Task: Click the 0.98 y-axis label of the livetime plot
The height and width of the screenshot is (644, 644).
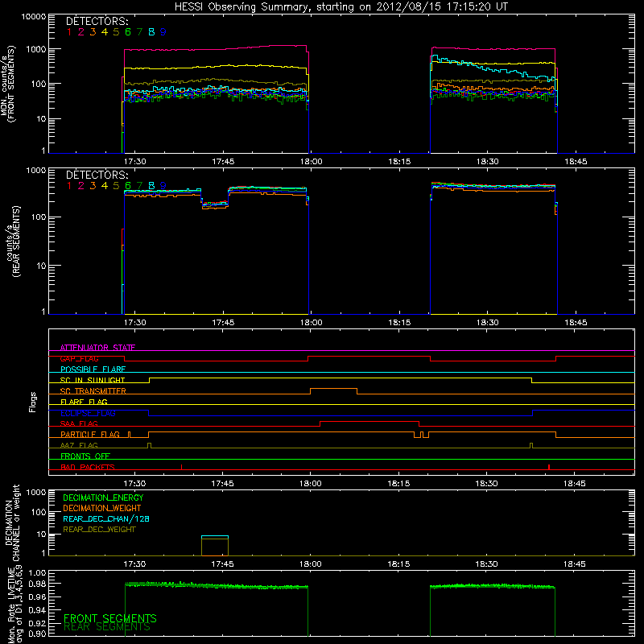Action: tap(37, 584)
